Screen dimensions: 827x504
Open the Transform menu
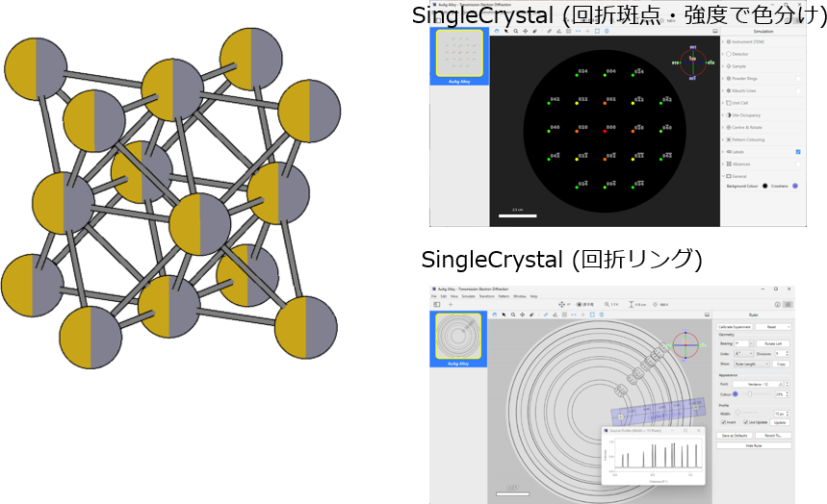click(488, 296)
